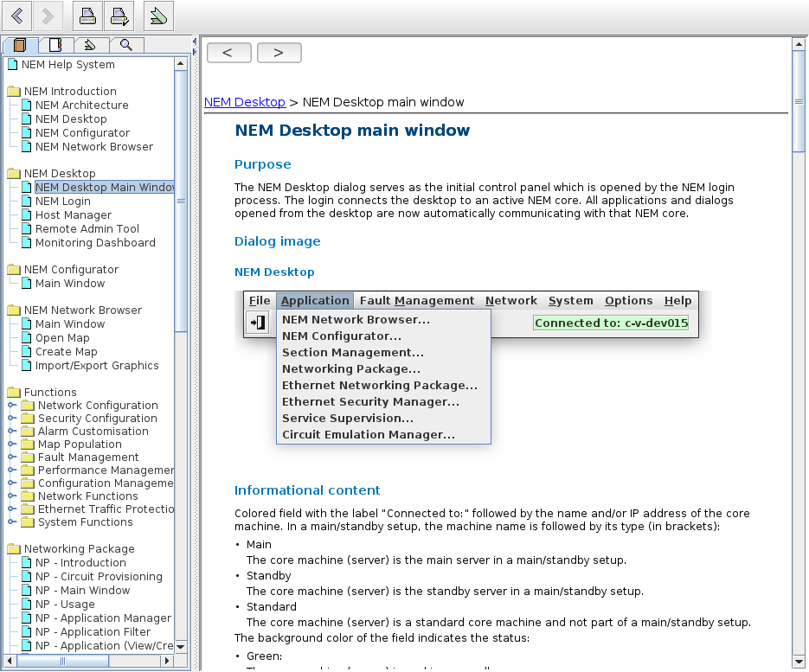Follow the NEM Desktop breadcrumb link
This screenshot has height=672, width=809.
pyautogui.click(x=245, y=102)
